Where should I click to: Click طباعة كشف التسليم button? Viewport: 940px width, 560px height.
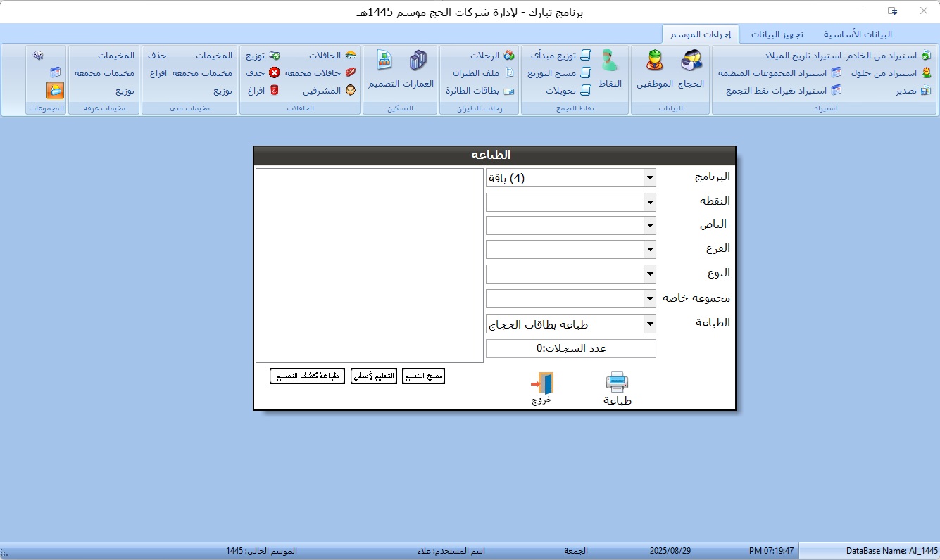click(x=308, y=376)
